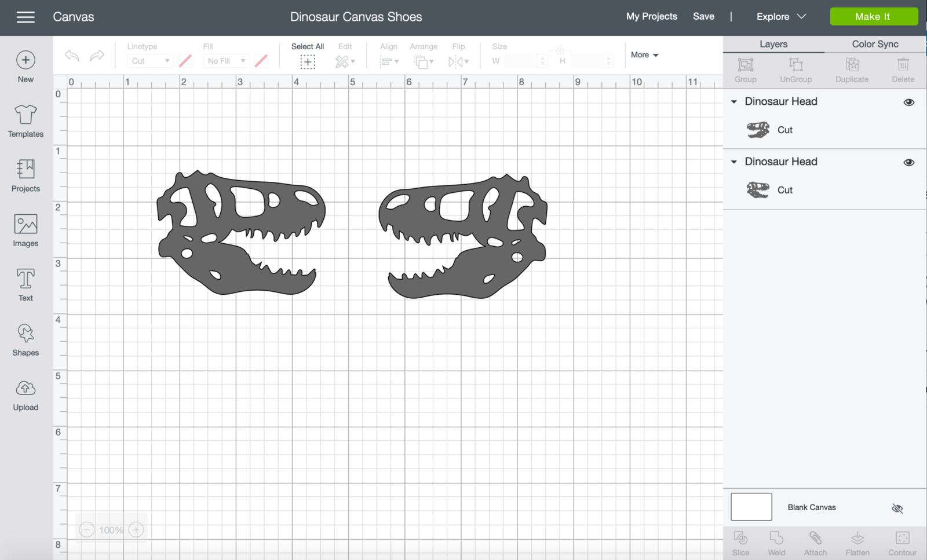Viewport: 927px width, 560px height.
Task: Create a New project from sidebar
Action: point(25,67)
